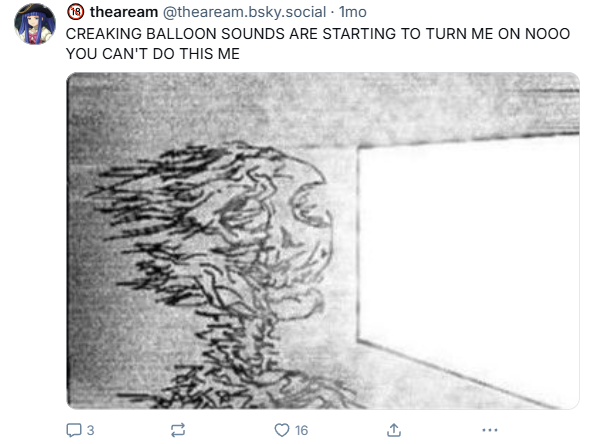Share the post via upload arrow icon
The image size is (591, 444).
tap(394, 430)
